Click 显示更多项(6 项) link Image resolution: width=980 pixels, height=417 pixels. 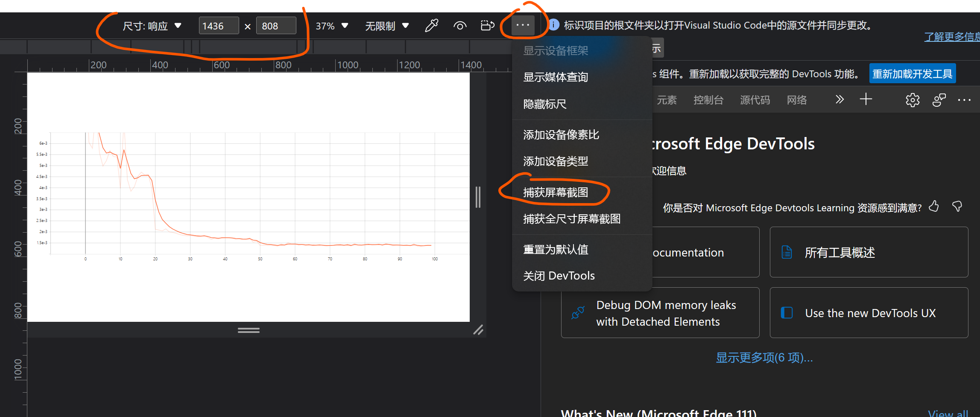[x=764, y=358]
